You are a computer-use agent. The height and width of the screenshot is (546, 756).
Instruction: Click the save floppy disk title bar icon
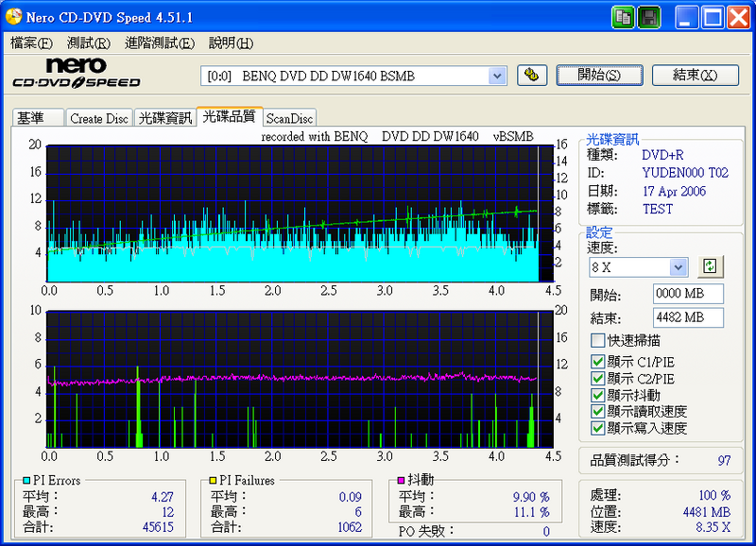click(x=649, y=18)
